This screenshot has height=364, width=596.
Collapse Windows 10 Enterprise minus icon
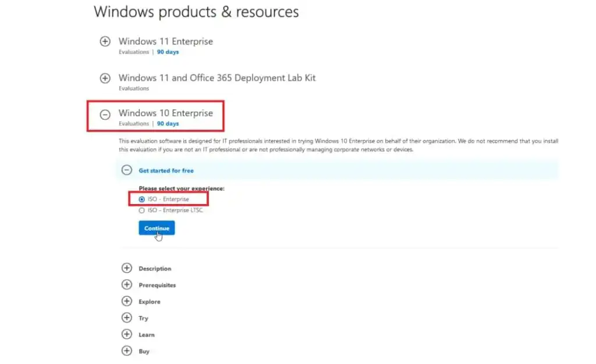click(105, 114)
